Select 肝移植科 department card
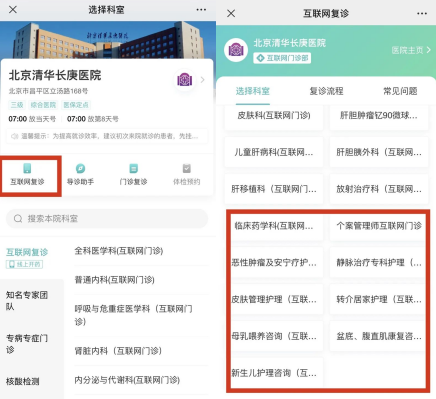 pyautogui.click(x=274, y=189)
